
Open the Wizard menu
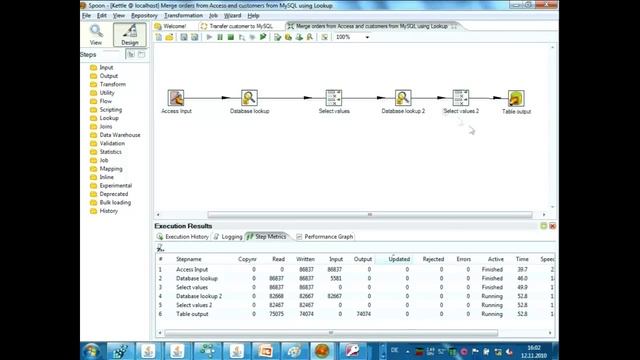tap(232, 16)
